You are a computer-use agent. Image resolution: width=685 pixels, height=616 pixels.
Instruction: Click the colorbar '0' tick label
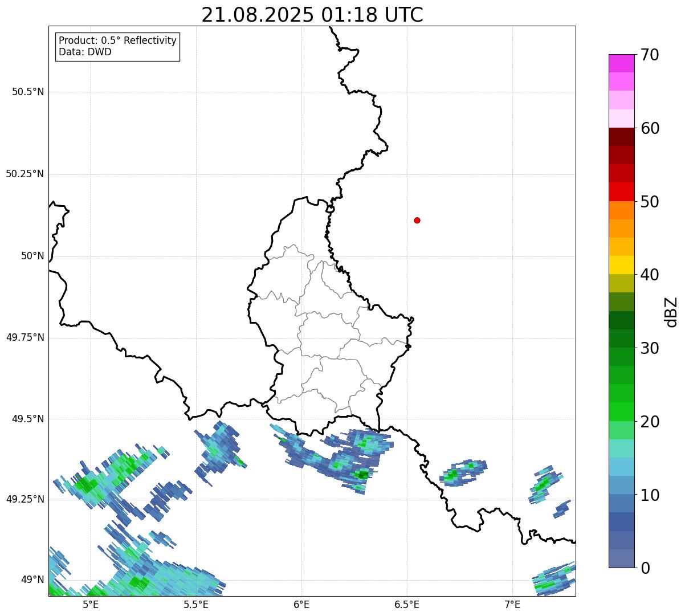click(x=645, y=568)
